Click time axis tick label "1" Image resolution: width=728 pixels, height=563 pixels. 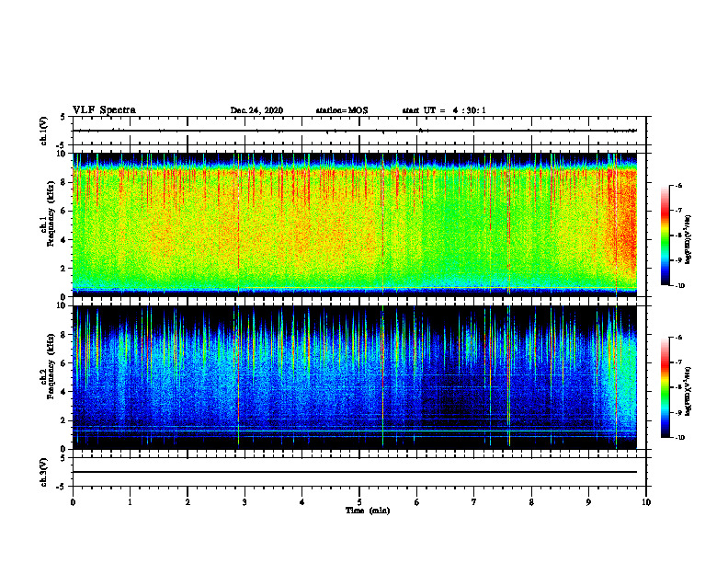pos(130,502)
